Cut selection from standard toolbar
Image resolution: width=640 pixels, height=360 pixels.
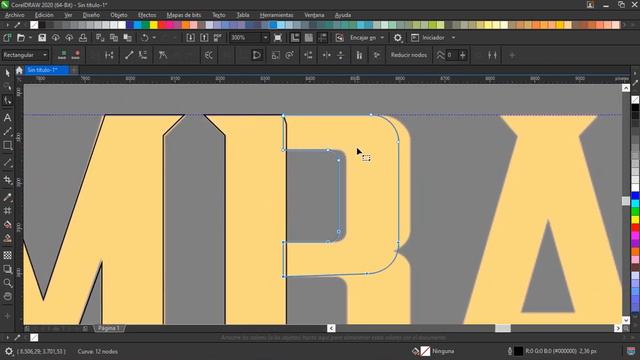[x=100, y=38]
